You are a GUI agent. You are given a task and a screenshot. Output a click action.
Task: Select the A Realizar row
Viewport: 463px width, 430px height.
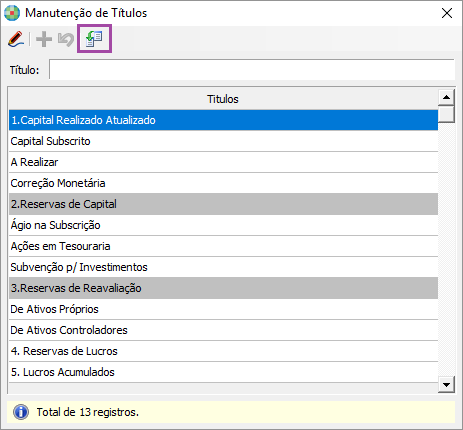tap(223, 162)
